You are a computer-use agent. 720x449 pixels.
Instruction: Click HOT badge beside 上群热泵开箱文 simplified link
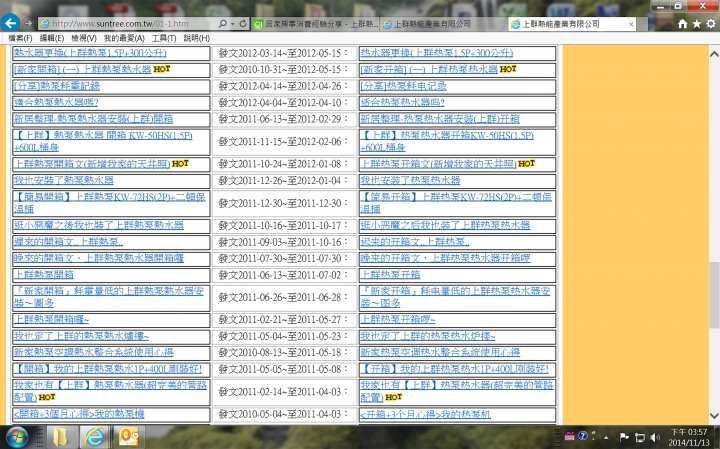tap(527, 163)
